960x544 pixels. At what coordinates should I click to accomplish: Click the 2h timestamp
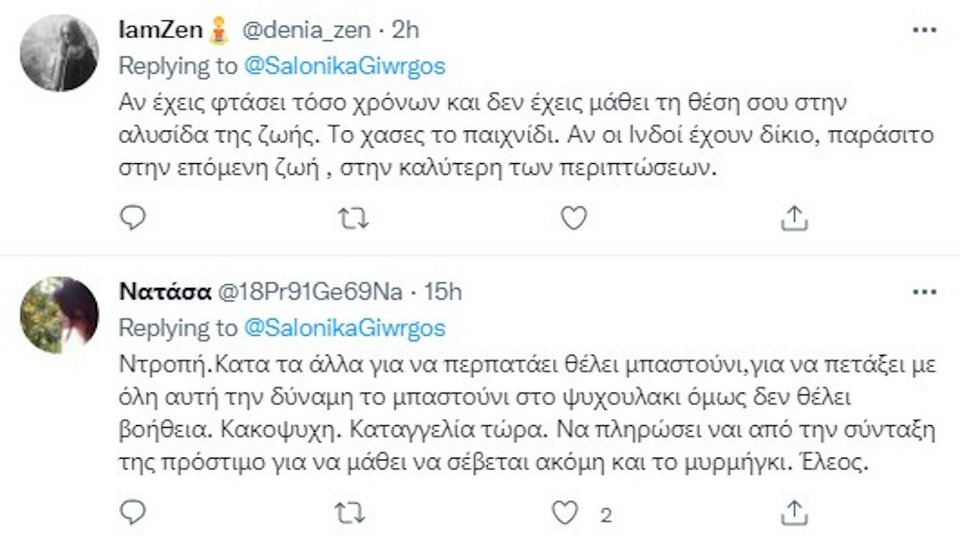click(405, 31)
